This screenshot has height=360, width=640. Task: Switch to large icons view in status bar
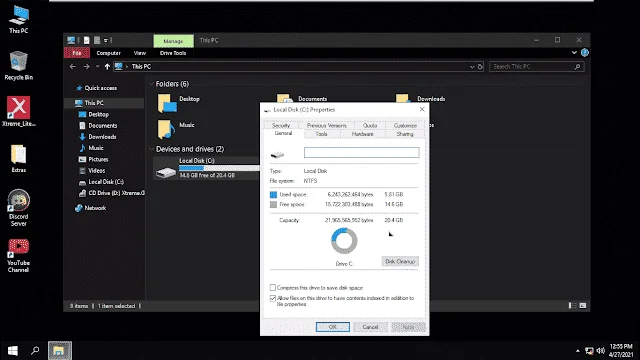(x=583, y=306)
